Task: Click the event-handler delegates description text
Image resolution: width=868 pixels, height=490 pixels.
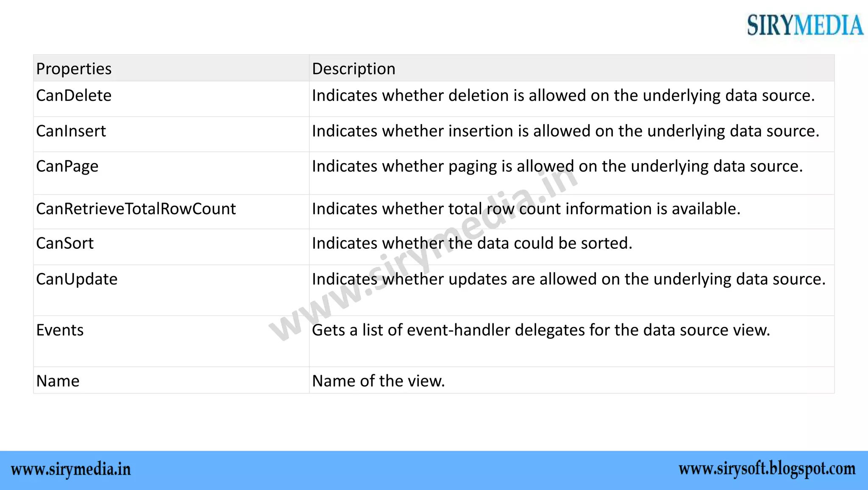Action: tap(540, 330)
